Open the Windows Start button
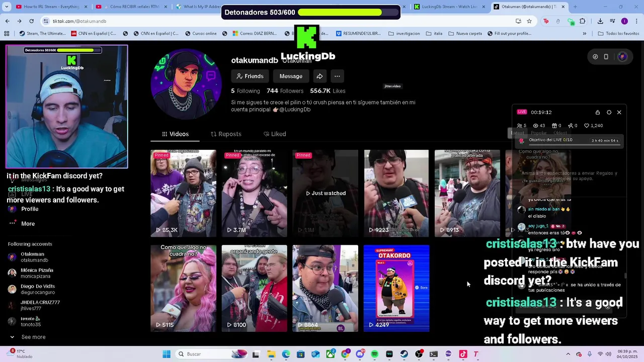The width and height of the screenshot is (644, 362). tap(167, 354)
